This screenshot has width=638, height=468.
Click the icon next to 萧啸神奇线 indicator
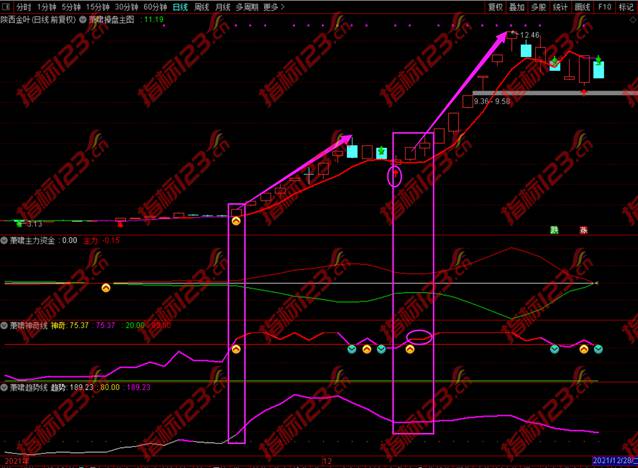[4, 326]
